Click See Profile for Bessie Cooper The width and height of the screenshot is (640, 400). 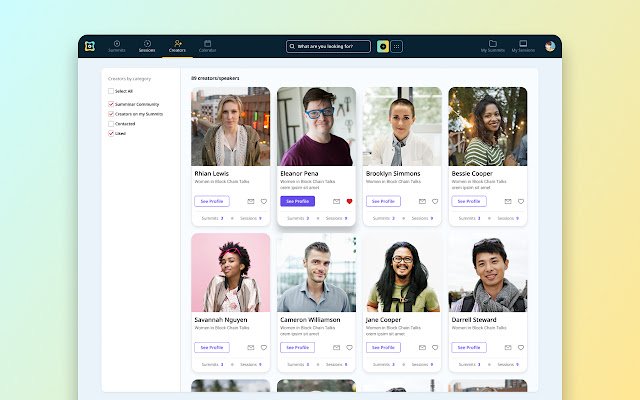click(x=469, y=201)
